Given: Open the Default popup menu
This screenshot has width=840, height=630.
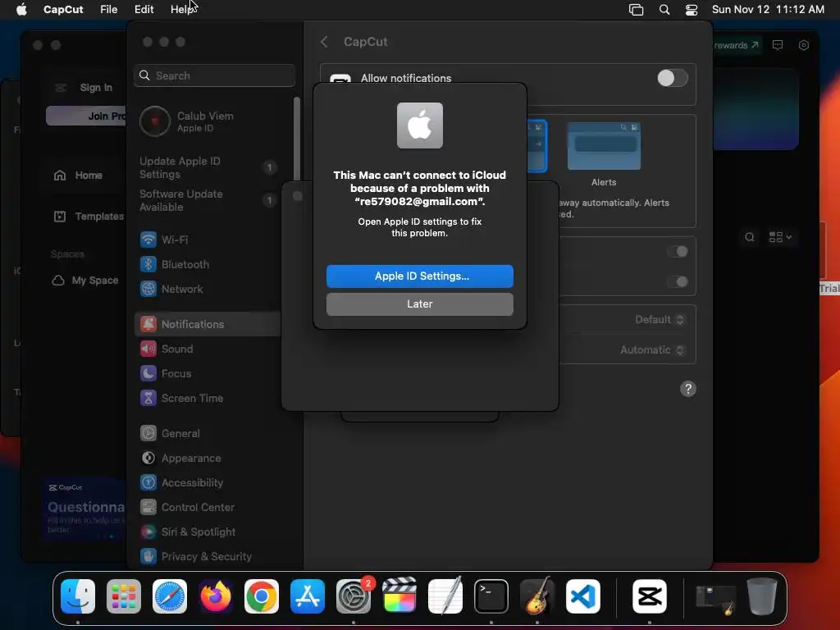Looking at the screenshot, I should 660,320.
